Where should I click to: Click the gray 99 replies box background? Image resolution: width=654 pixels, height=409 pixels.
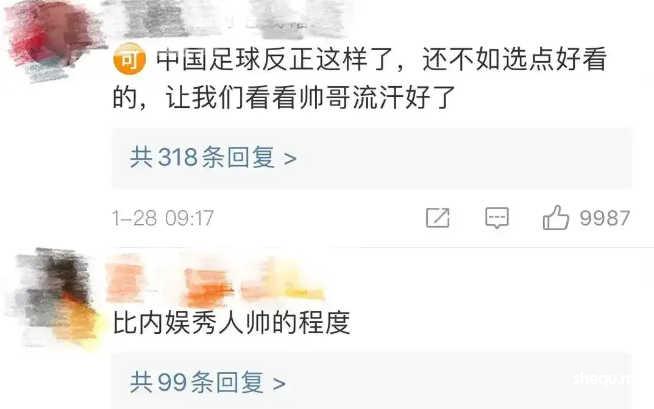point(372,381)
